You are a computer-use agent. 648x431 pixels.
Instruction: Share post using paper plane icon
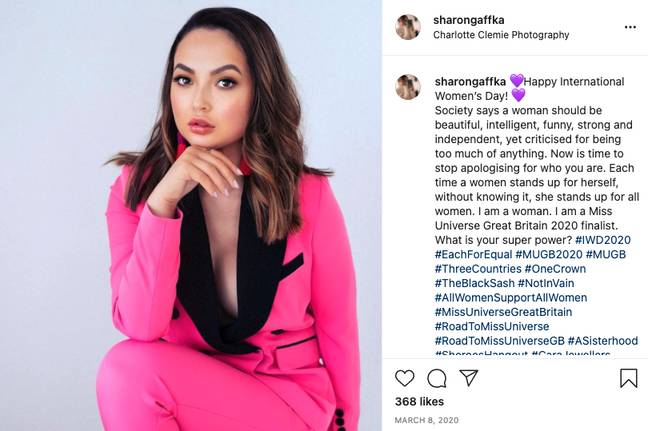pos(469,378)
